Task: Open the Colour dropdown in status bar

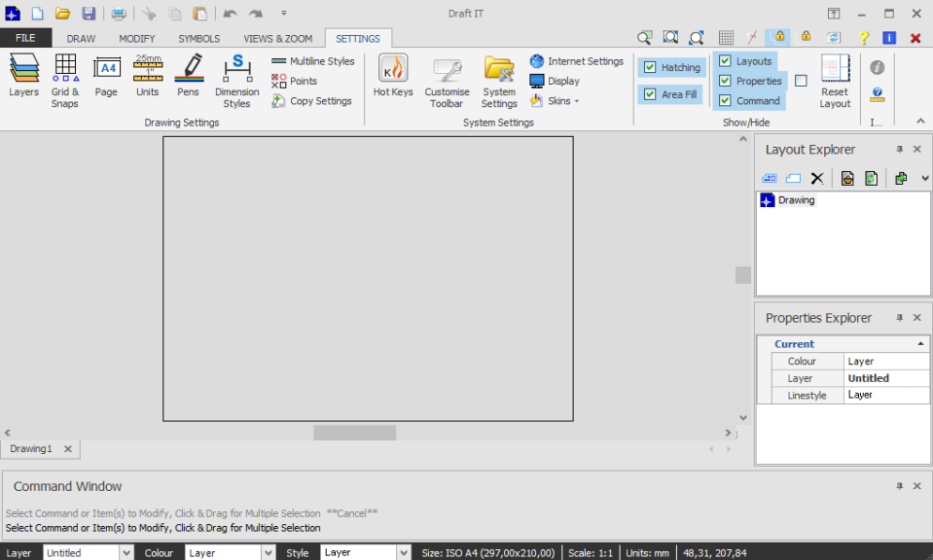Action: point(269,553)
